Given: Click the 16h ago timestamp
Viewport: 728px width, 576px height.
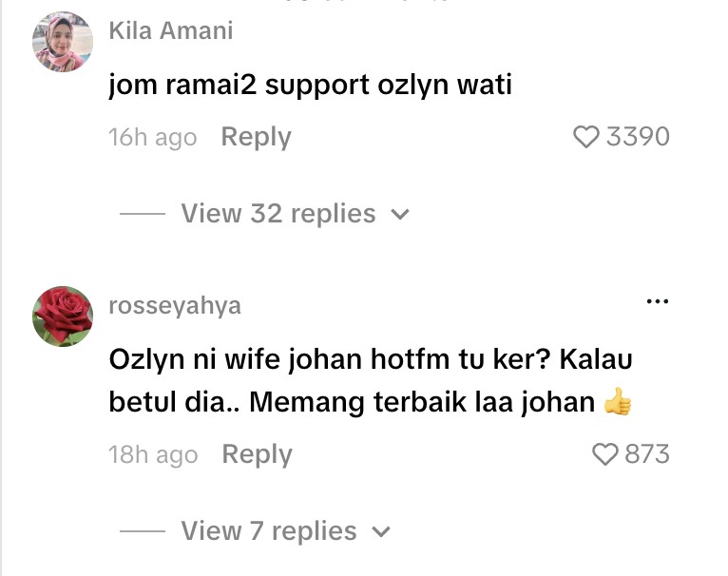Looking at the screenshot, I should (x=153, y=138).
